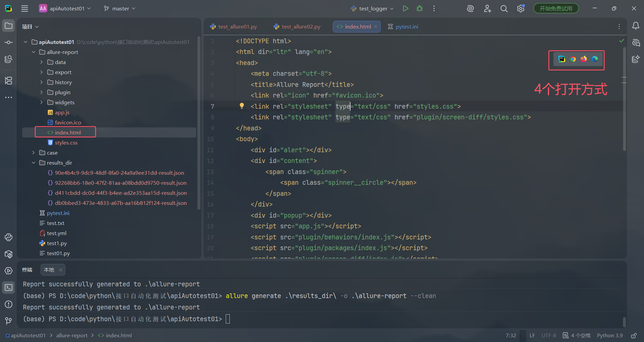The image size is (644, 342).
Task: Open the AI Assistant swirl icon
Action: click(x=470, y=9)
